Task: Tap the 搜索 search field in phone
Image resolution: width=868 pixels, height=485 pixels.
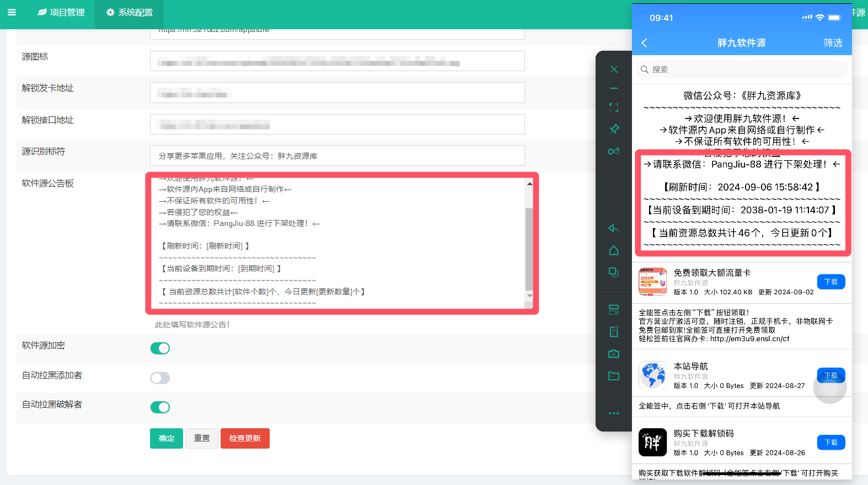Action: tap(742, 69)
